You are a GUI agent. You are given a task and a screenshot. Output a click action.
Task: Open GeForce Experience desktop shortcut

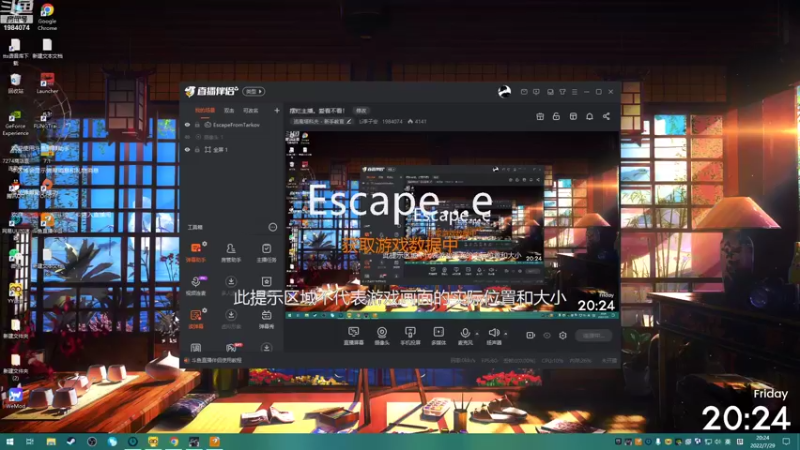pos(15,123)
